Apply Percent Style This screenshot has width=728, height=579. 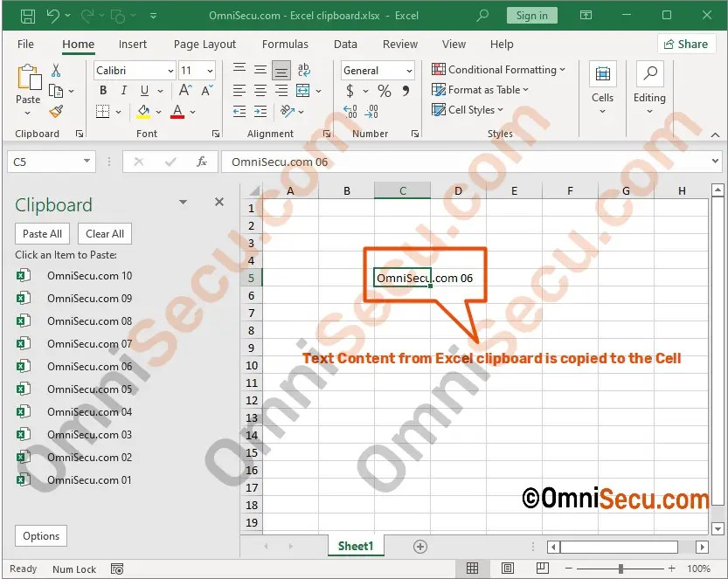tap(384, 91)
